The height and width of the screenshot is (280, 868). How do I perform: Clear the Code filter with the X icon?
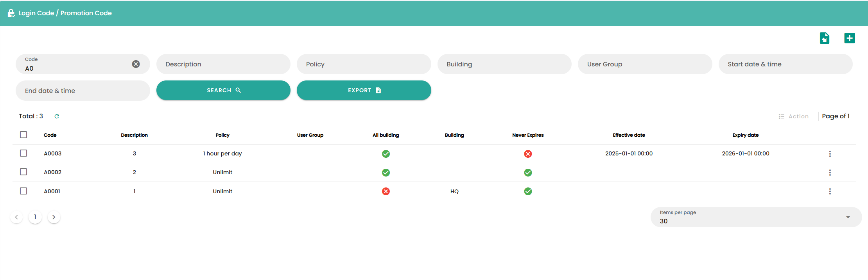[136, 64]
